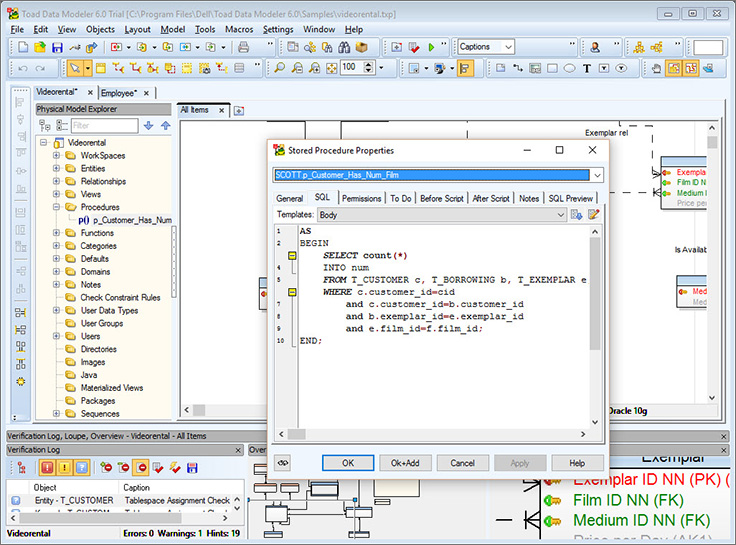Image resolution: width=736 pixels, height=545 pixels.
Task: Toggle the pointer select tool button
Action: [x=75, y=69]
